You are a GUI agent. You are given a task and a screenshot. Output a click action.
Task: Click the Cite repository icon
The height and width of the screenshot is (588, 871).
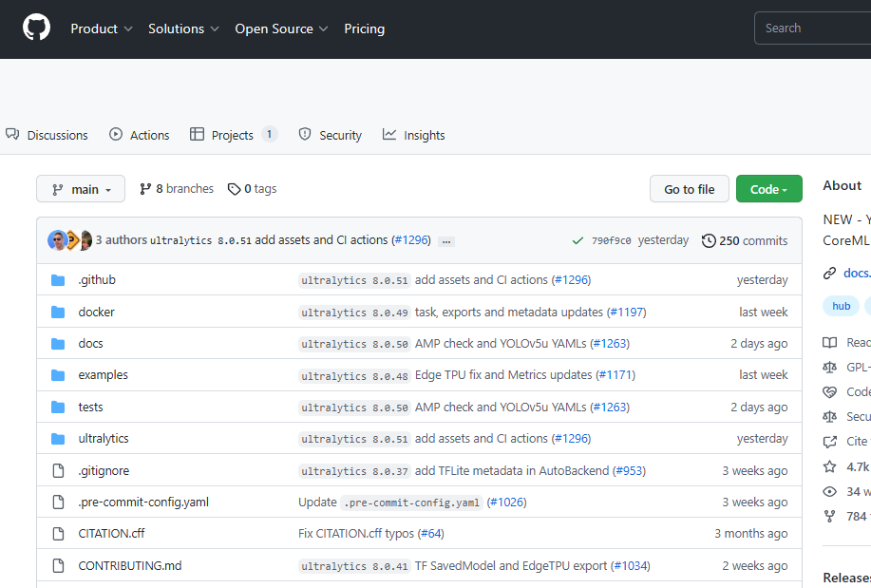[829, 442]
